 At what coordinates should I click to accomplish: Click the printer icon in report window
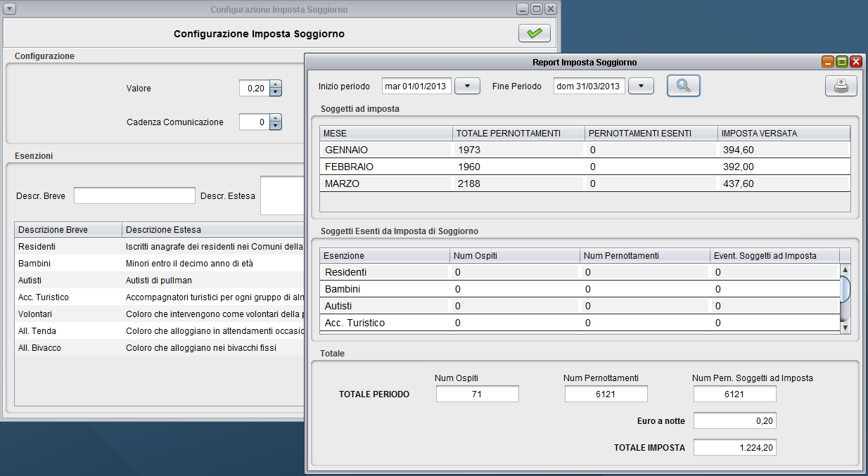tap(841, 86)
